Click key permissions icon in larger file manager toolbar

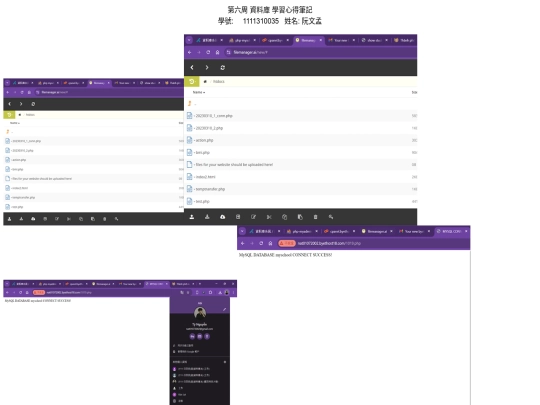(x=331, y=217)
